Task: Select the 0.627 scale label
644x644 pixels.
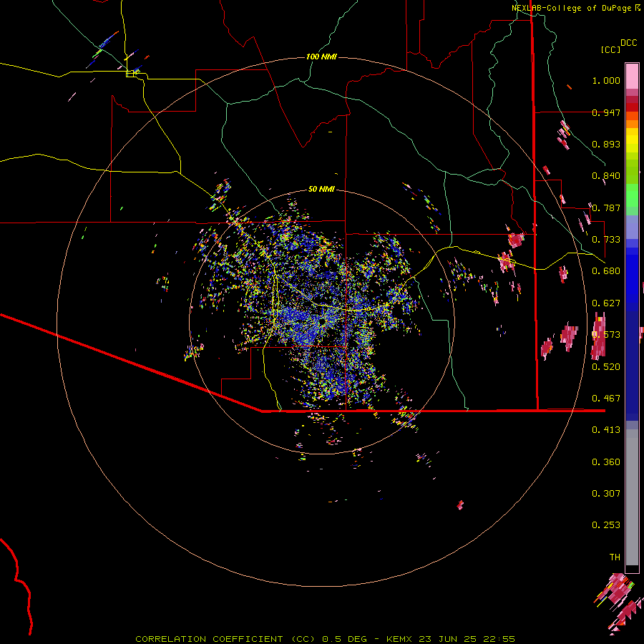Action: [606, 303]
